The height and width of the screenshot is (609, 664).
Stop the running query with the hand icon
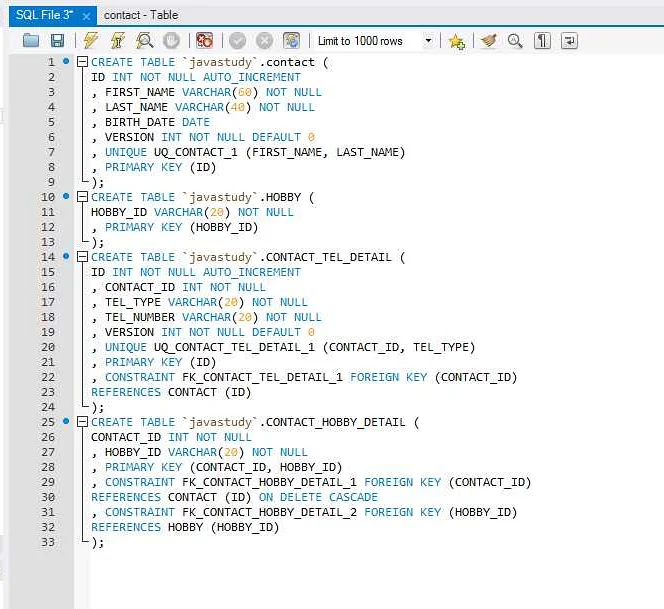pyautogui.click(x=171, y=41)
